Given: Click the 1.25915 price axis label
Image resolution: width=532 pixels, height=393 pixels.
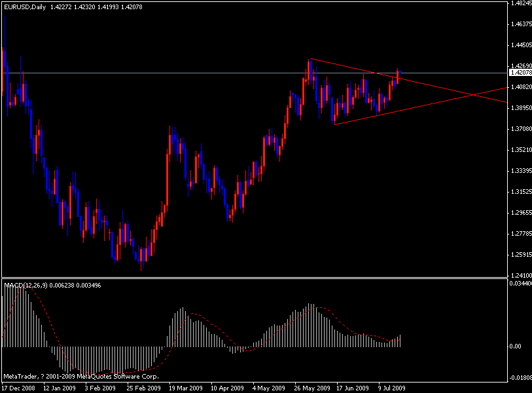Looking at the screenshot, I should pyautogui.click(x=521, y=255).
